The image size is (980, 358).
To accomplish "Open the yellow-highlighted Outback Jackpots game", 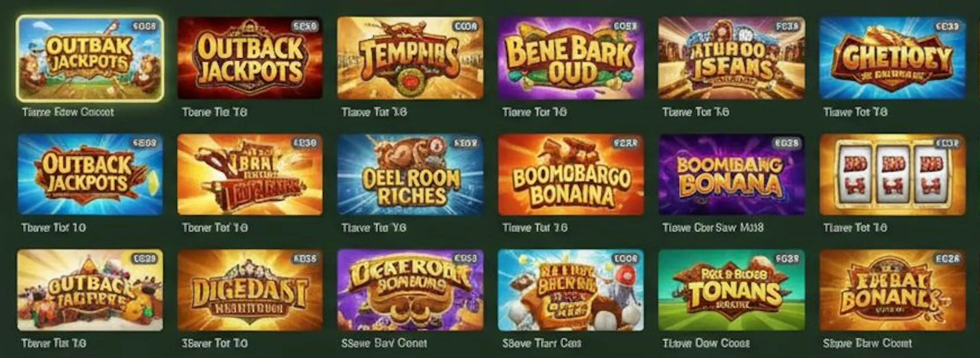I will 90,58.
